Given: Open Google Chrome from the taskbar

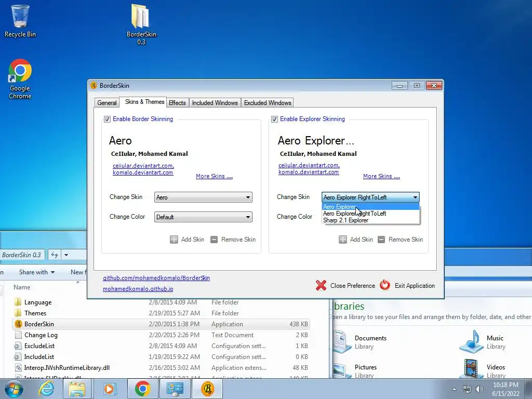Looking at the screenshot, I should pyautogui.click(x=142, y=389).
